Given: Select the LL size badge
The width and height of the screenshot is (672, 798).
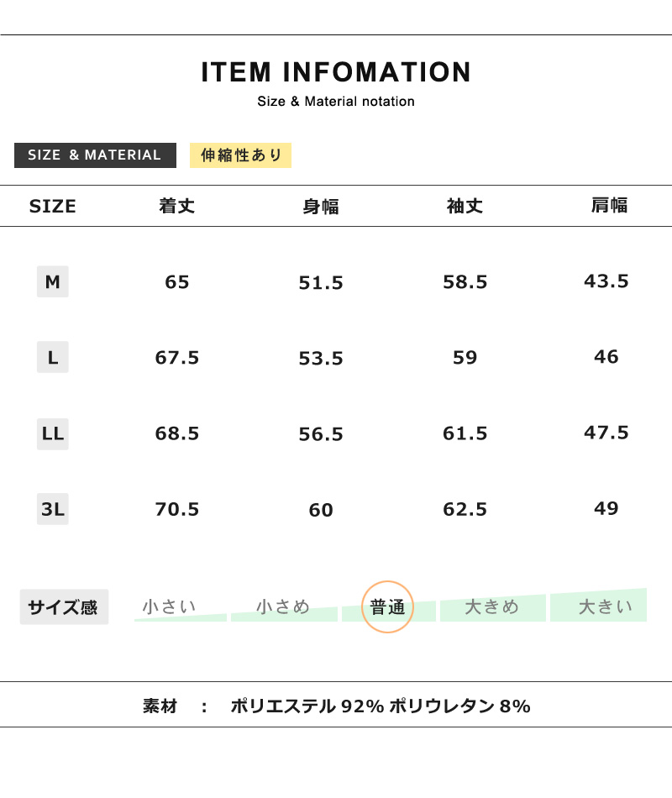Looking at the screenshot, I should pos(53,433).
